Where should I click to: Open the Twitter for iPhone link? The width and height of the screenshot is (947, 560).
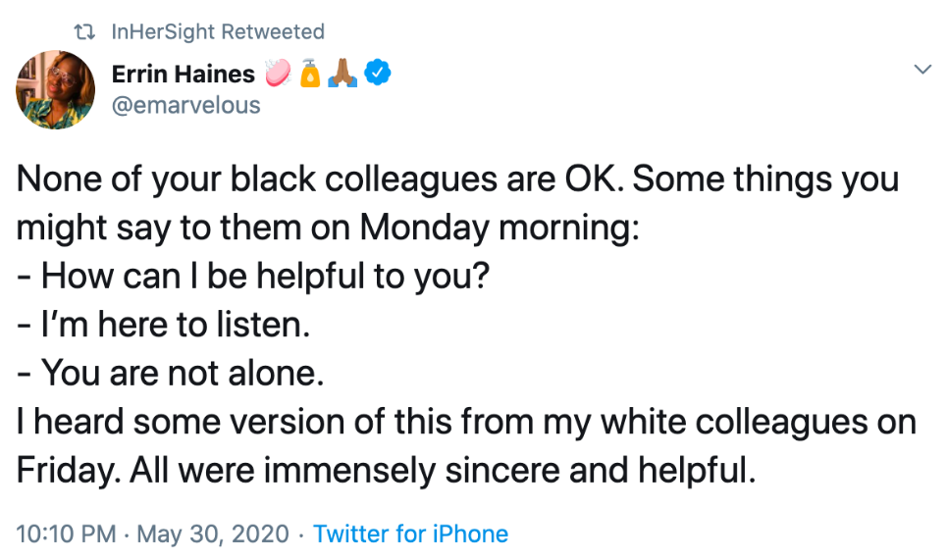click(410, 535)
